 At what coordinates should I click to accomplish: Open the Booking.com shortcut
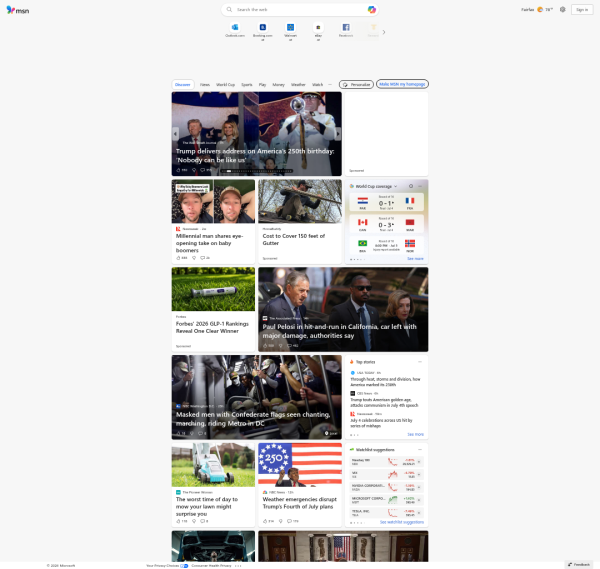[262, 31]
